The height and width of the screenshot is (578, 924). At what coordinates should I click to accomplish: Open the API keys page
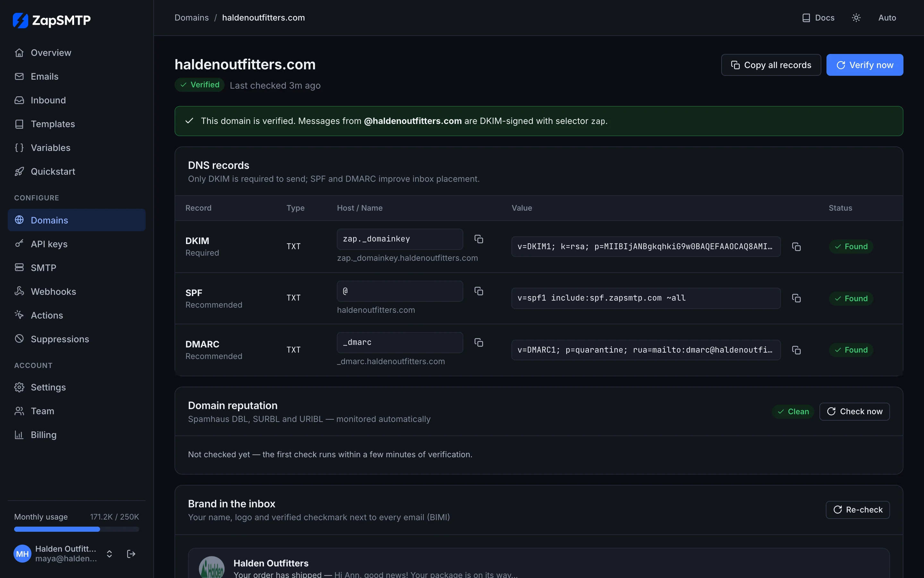[x=76, y=244]
